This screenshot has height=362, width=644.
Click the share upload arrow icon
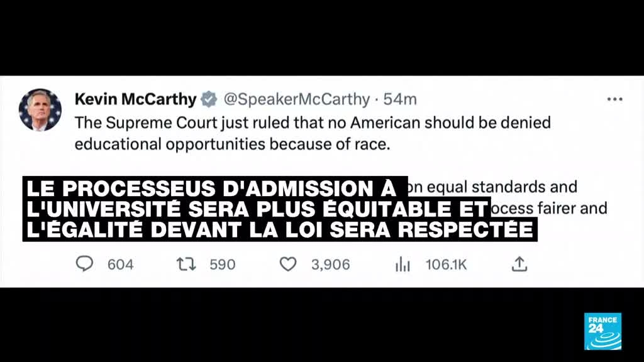pos(519,265)
